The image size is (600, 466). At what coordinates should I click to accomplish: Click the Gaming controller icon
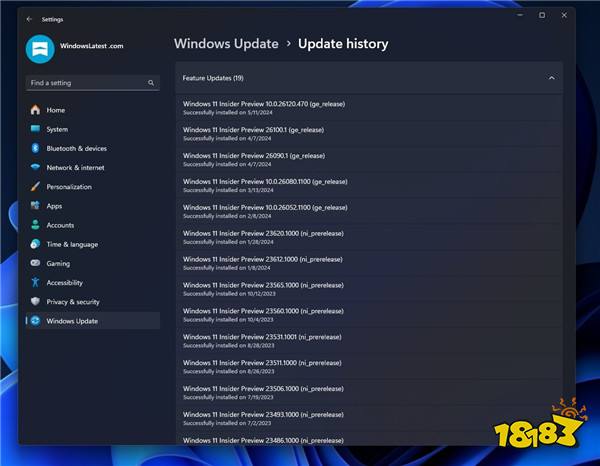[x=35, y=263]
